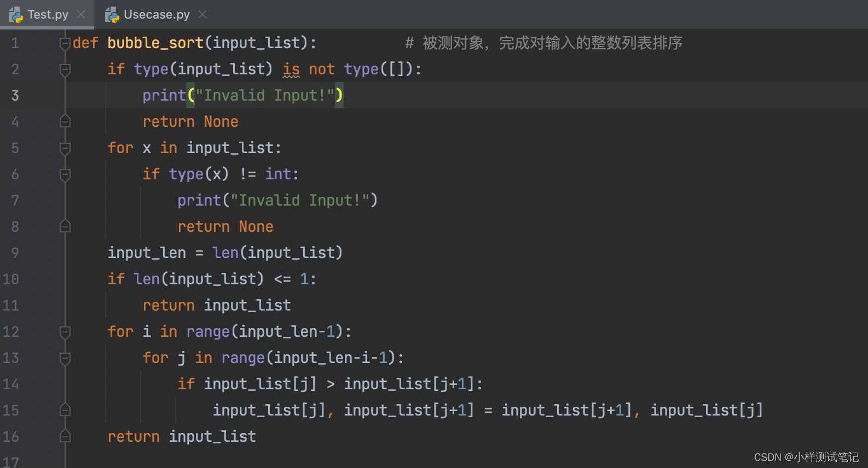The height and width of the screenshot is (468, 868).
Task: Click the fold end marker on line 8
Action: click(x=65, y=226)
